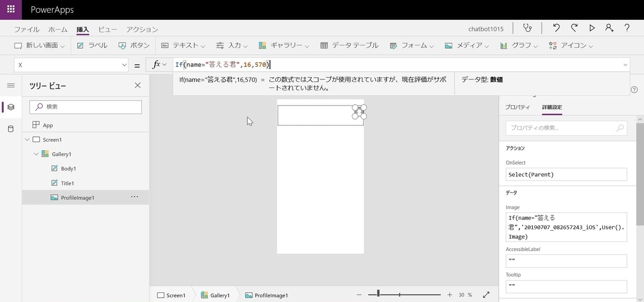Viewport: 644px width, 302px height.
Task: Open the グラフ dropdown
Action: coord(518,46)
